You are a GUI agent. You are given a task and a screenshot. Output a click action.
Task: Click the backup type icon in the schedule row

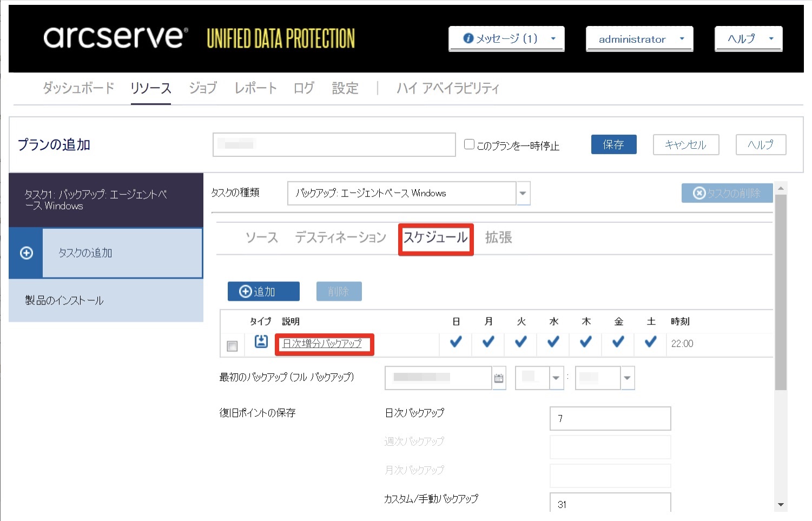click(x=261, y=341)
